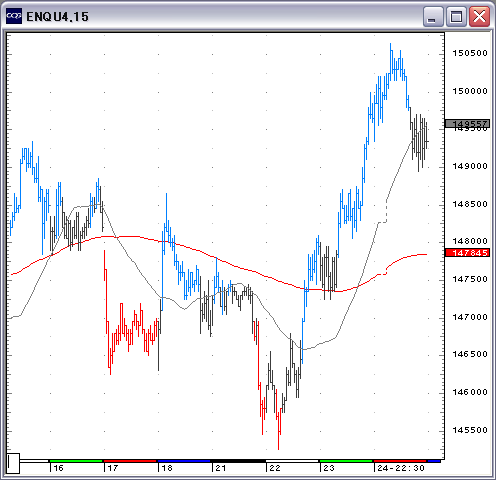Select the gray 149557 last price label
496x480 pixels.
(467, 124)
